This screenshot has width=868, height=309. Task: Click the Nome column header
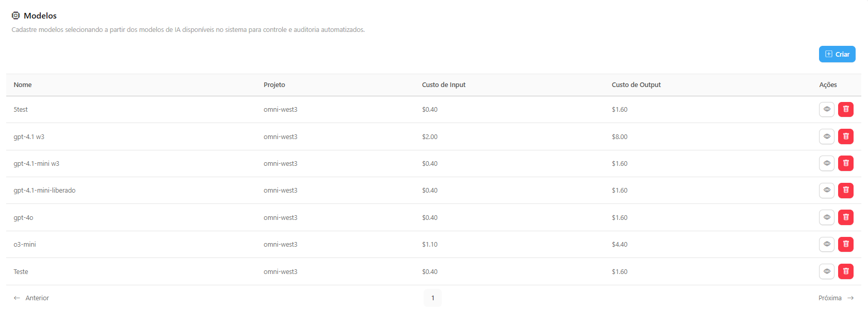(x=23, y=85)
